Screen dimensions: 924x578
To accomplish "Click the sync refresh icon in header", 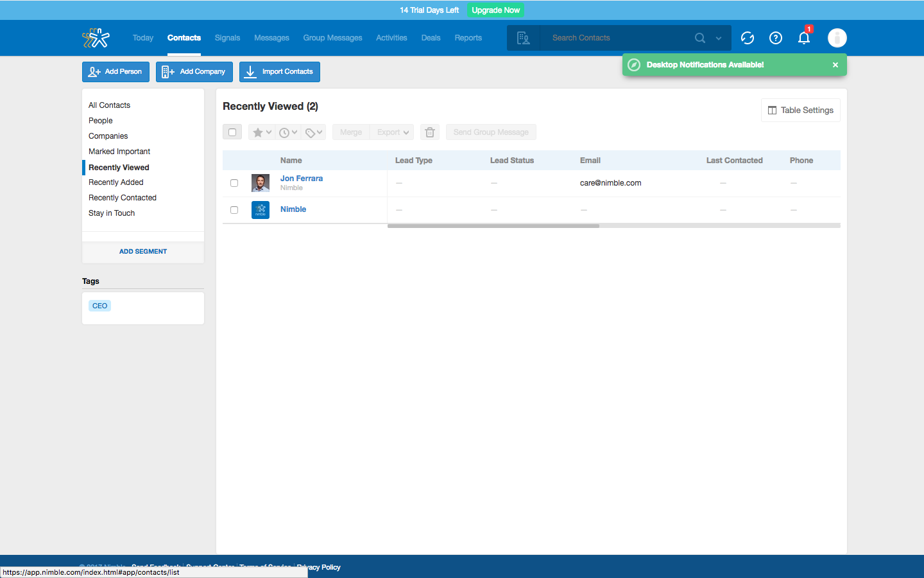I will point(748,38).
